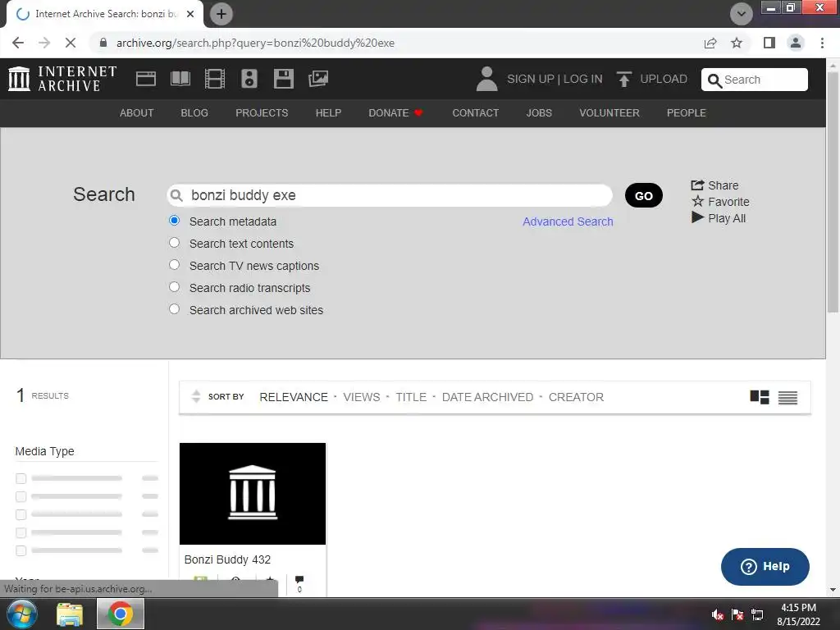The height and width of the screenshot is (630, 840).
Task: Select Search radio transcripts option
Action: pos(174,287)
